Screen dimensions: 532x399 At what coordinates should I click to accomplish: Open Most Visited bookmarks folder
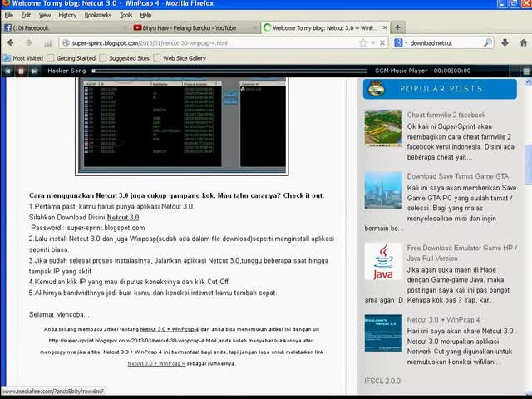[x=23, y=58]
